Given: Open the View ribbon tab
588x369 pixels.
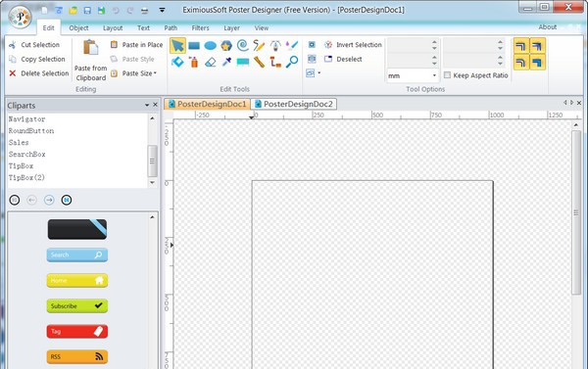Looking at the screenshot, I should point(262,28).
